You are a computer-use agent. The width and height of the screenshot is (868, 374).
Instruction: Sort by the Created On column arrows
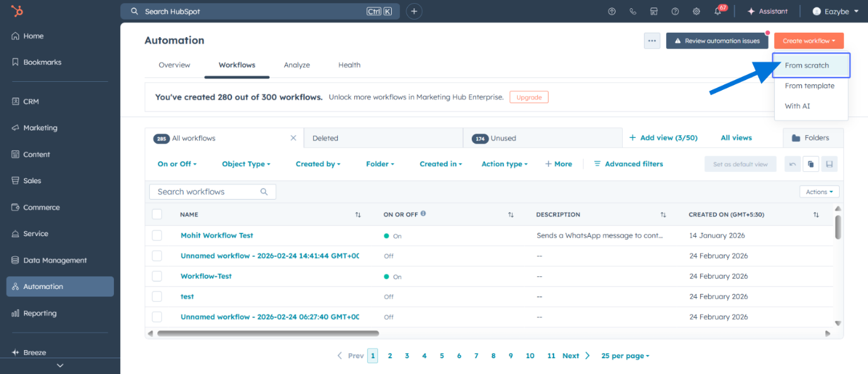816,215
